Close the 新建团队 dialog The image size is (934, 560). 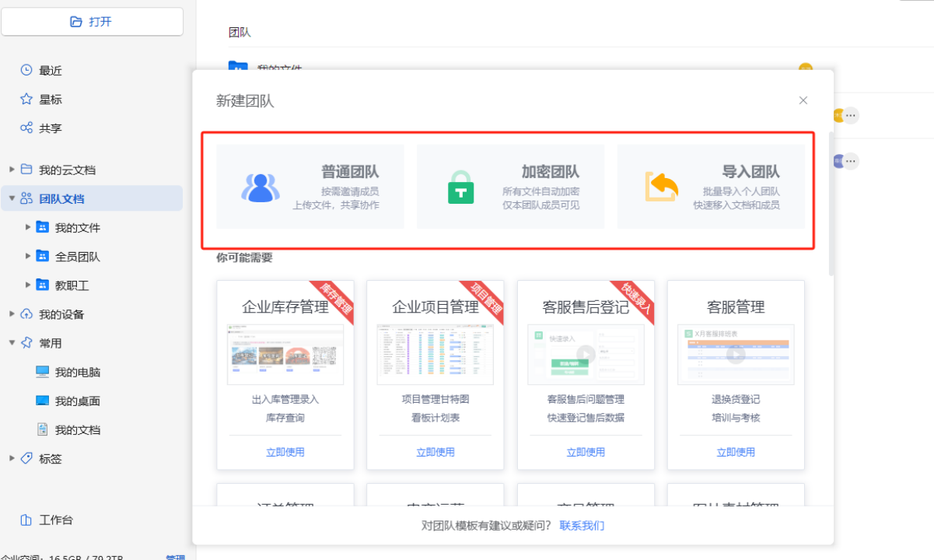[x=803, y=100]
